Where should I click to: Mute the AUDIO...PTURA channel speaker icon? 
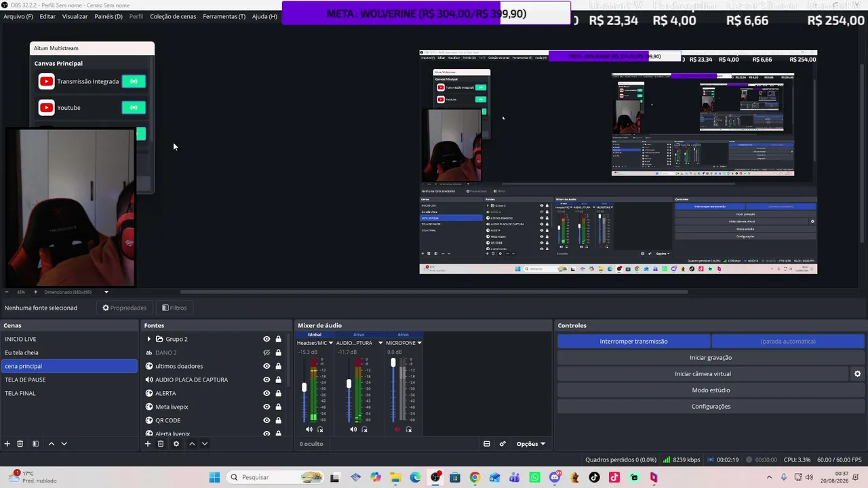(x=353, y=429)
